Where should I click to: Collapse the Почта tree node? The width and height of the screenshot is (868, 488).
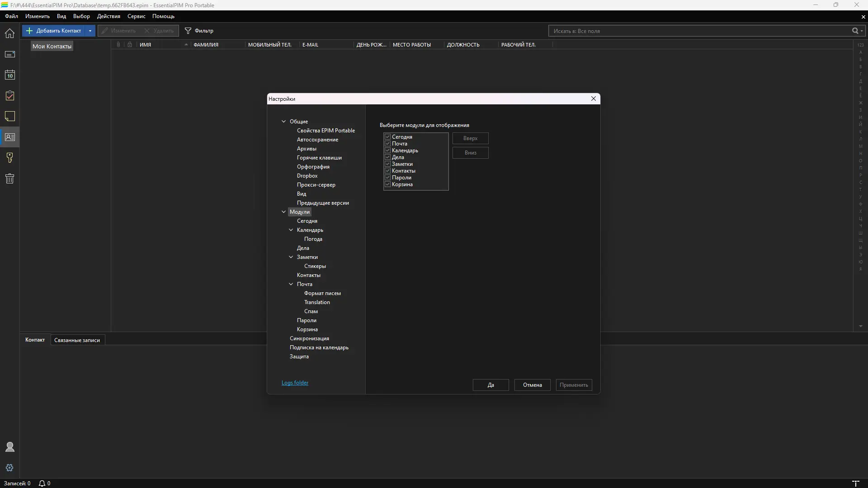tap(291, 284)
